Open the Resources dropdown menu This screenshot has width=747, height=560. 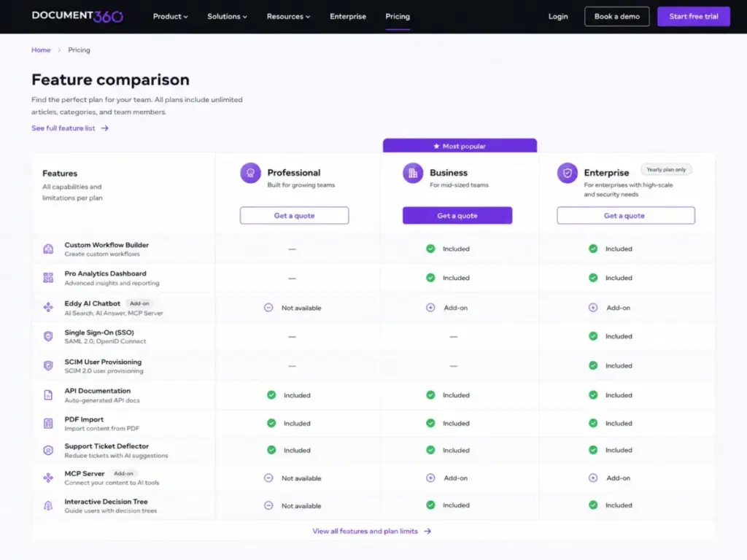288,16
